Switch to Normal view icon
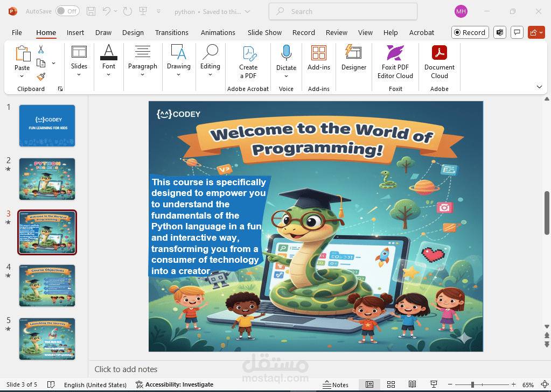Viewport: 551px width, 392px height. coord(369,384)
